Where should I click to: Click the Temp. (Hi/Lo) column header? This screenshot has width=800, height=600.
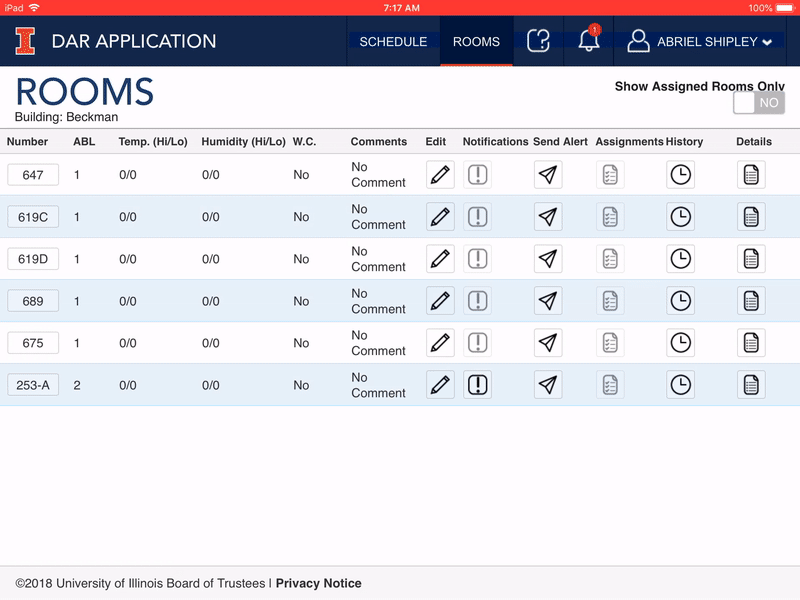[x=153, y=141]
